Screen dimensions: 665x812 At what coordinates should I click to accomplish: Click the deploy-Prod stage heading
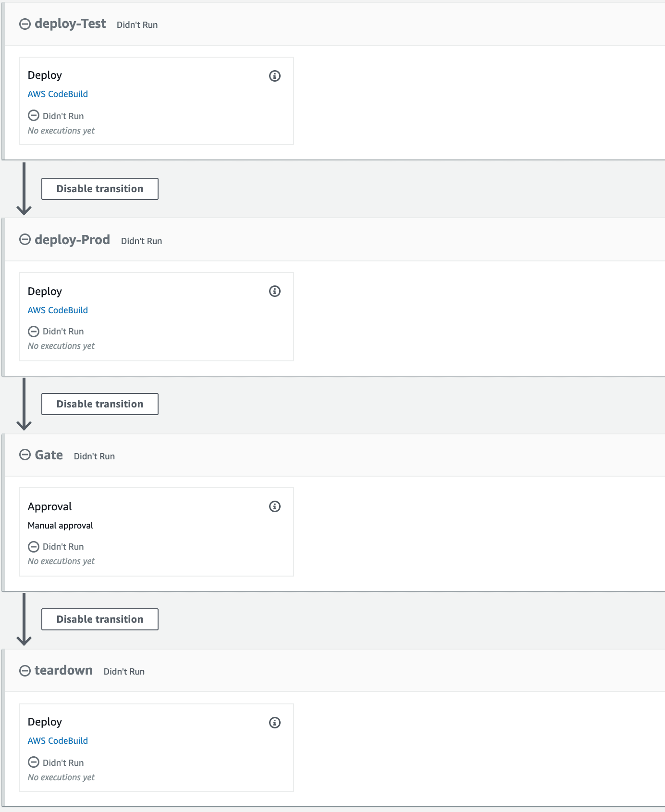72,240
